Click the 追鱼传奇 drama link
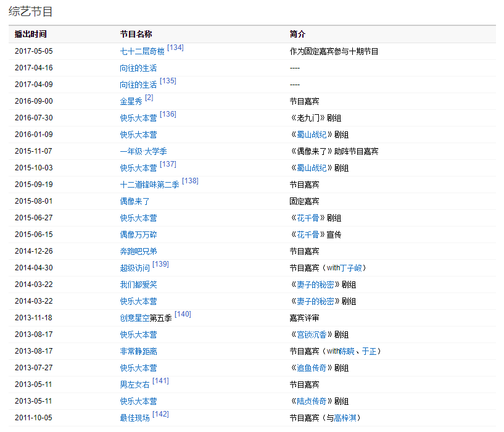Screen dimensions: 504x432 [x=312, y=368]
